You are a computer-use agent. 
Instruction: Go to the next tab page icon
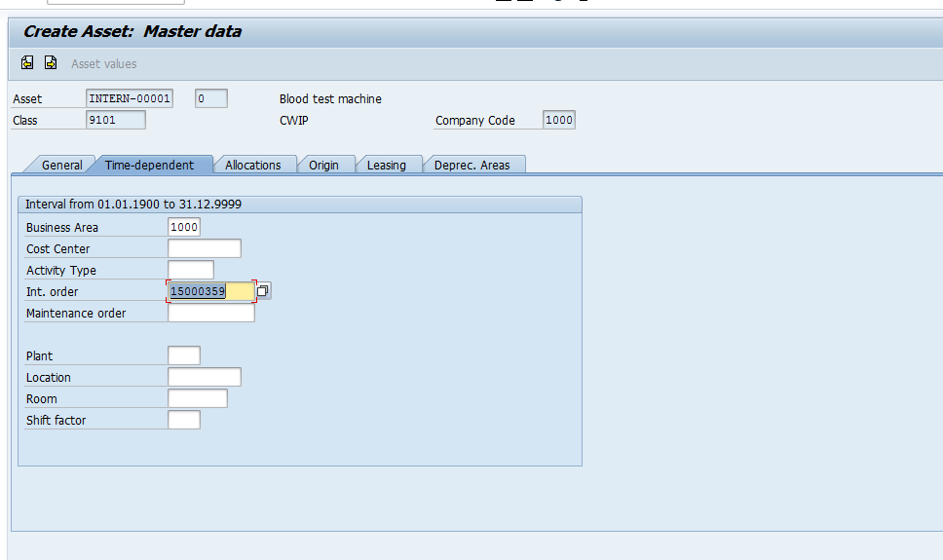[51, 62]
